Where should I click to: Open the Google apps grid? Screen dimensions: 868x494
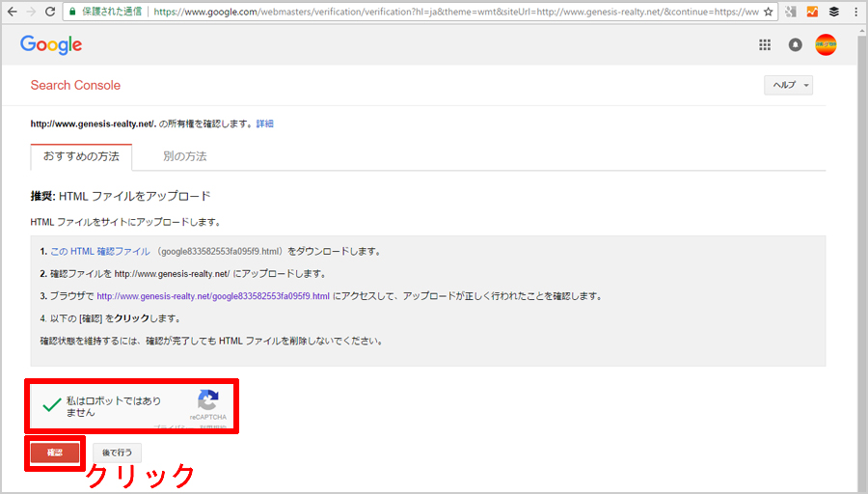click(765, 44)
